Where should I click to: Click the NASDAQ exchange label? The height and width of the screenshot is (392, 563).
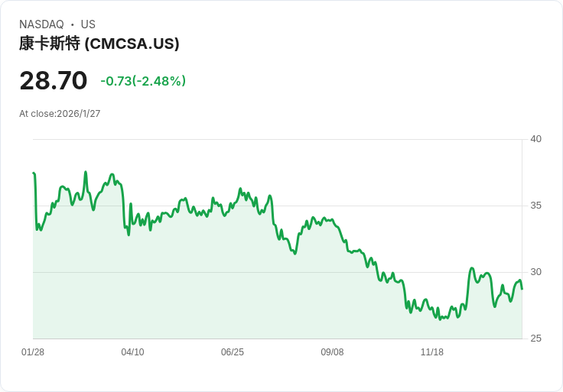[41, 24]
